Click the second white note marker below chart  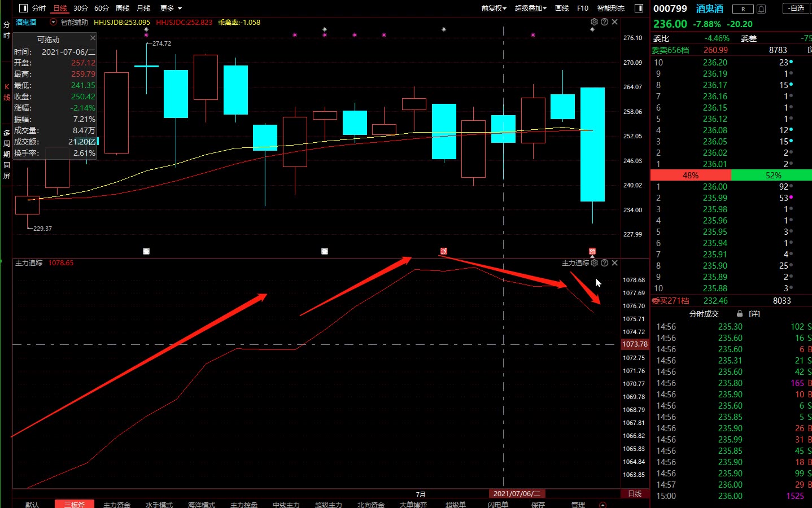point(325,251)
